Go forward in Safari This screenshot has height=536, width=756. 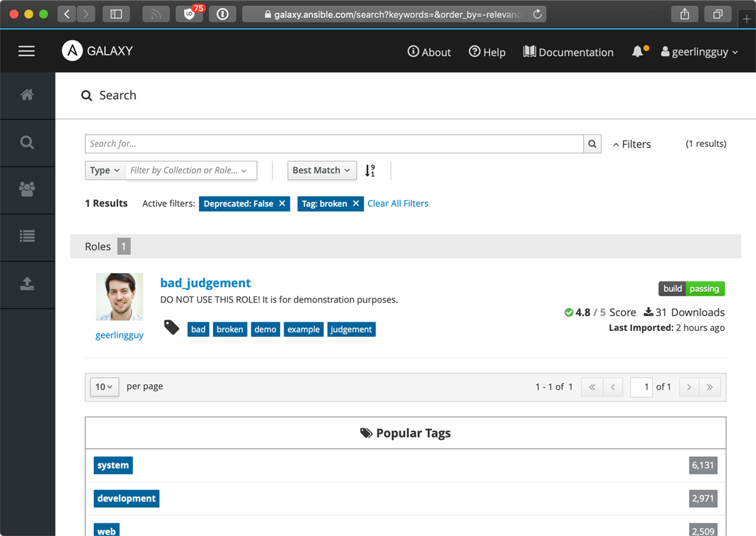point(86,14)
